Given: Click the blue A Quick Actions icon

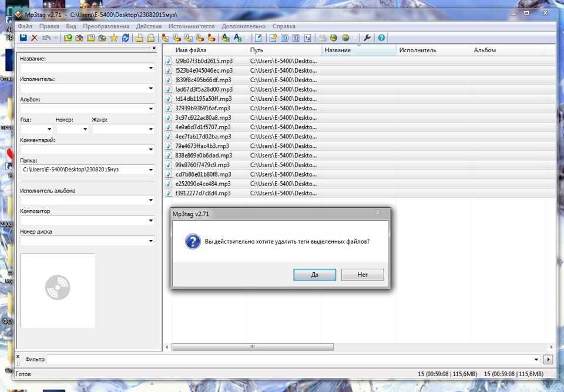Looking at the screenshot, I should click(x=237, y=38).
